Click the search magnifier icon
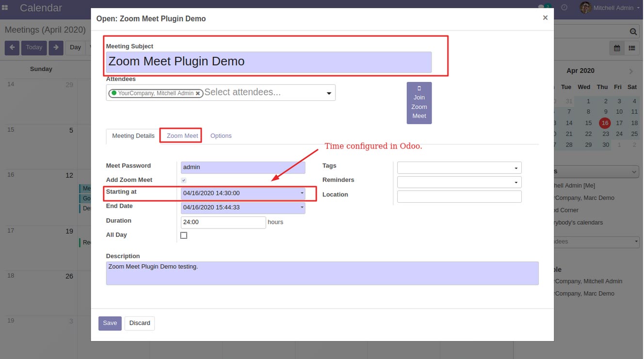This screenshot has width=644, height=359. point(633,32)
